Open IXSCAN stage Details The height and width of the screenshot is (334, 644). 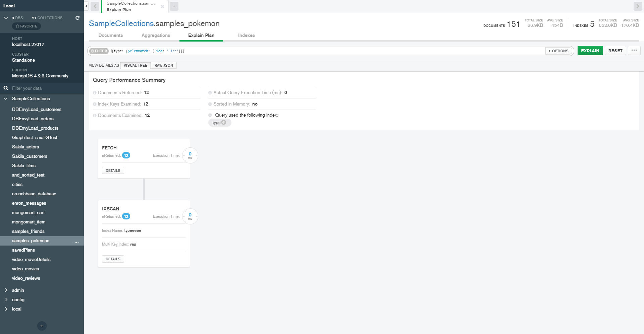[x=113, y=259]
